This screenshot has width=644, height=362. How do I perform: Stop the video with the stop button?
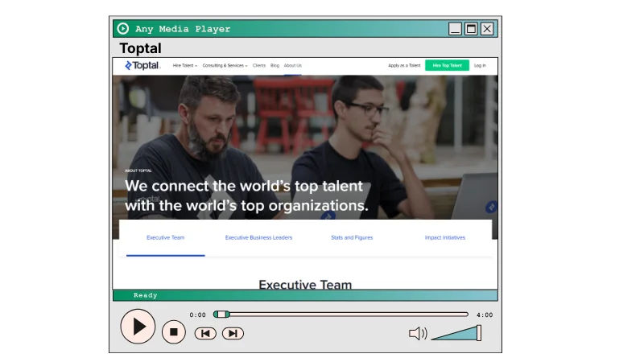tap(174, 332)
